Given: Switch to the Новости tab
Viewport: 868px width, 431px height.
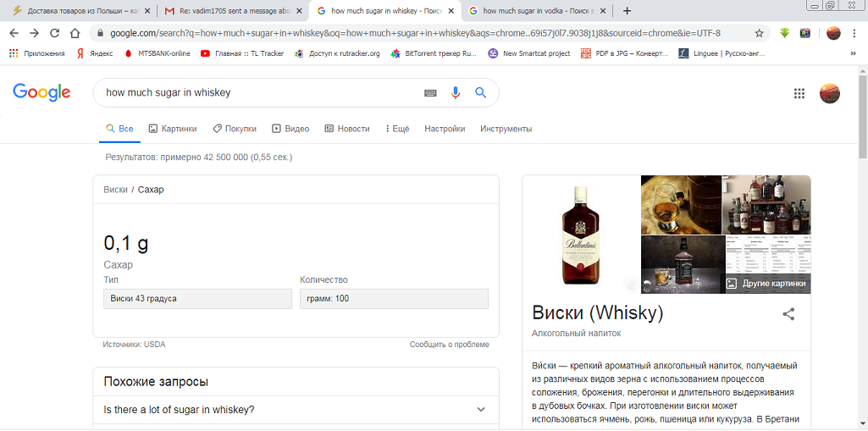Looking at the screenshot, I should pos(347,129).
